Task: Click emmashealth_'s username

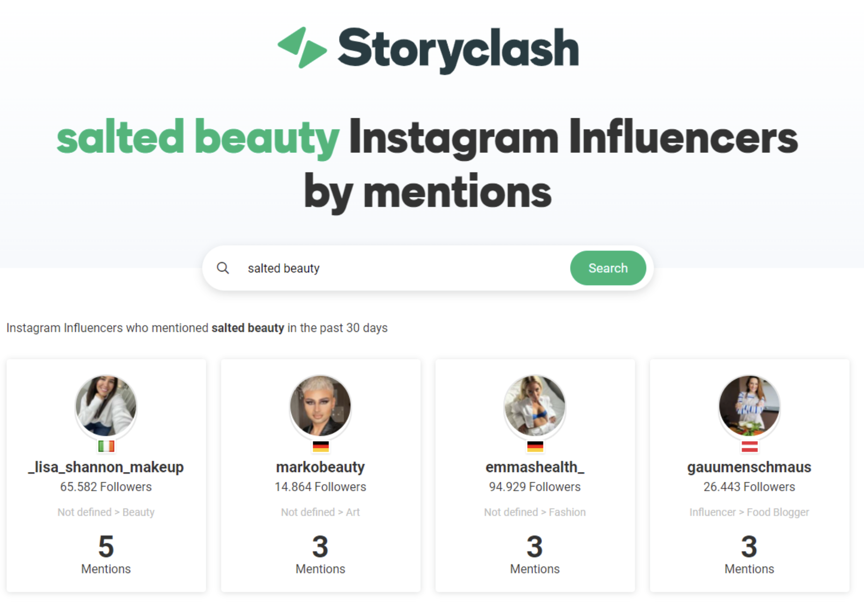Action: [x=535, y=467]
